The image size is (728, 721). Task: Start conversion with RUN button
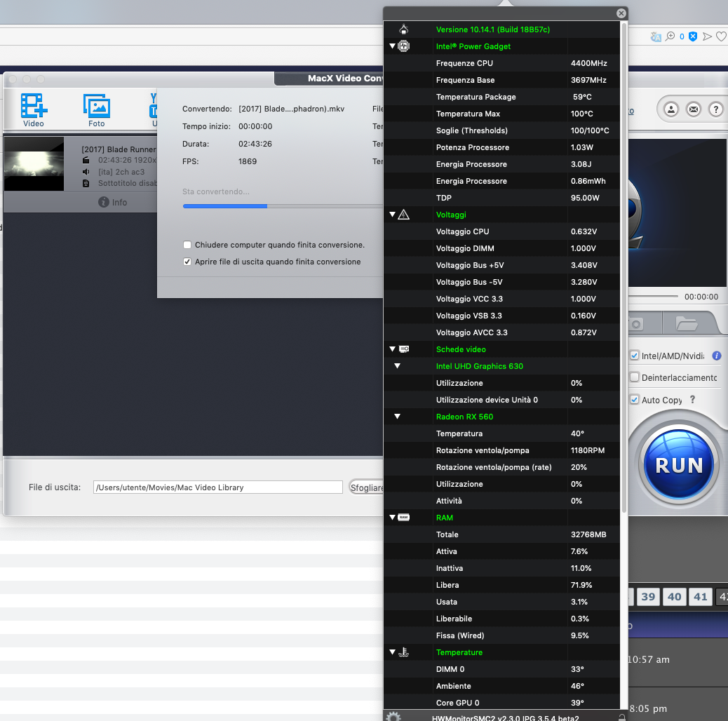tap(679, 465)
